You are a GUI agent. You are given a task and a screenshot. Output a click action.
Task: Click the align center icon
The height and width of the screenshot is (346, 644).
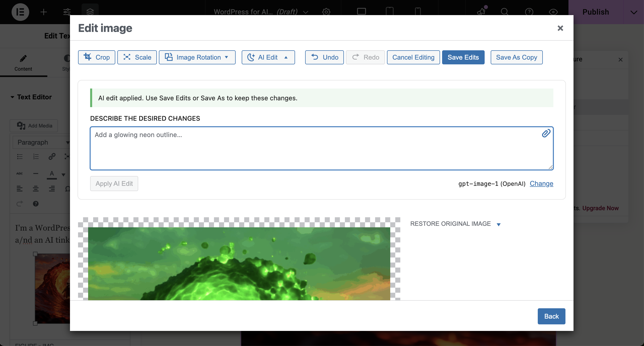click(36, 189)
